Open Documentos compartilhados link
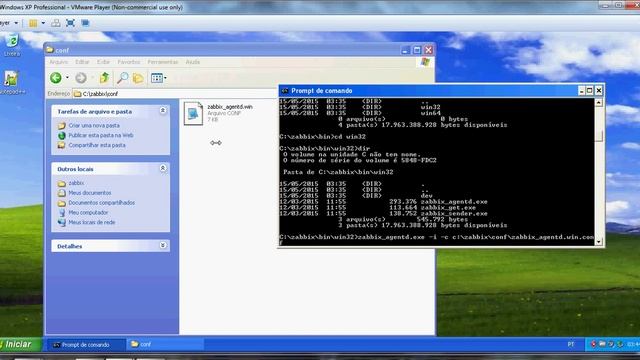Screen dimensions: 640x360 102,203
